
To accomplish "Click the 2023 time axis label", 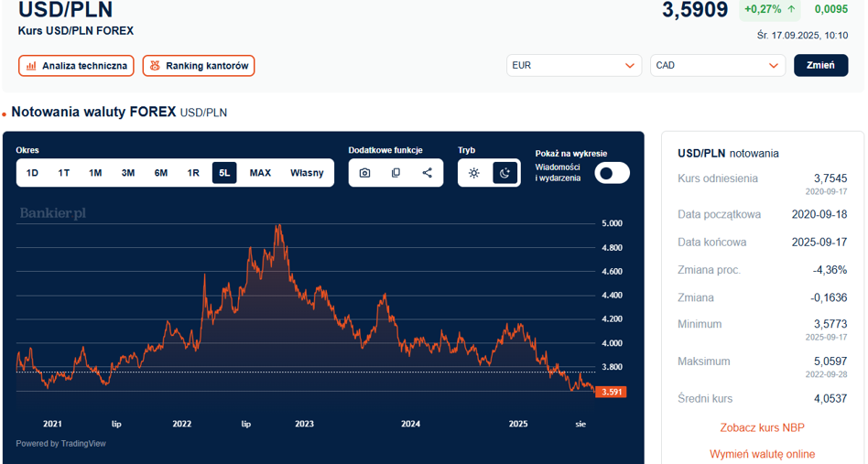I will (304, 424).
